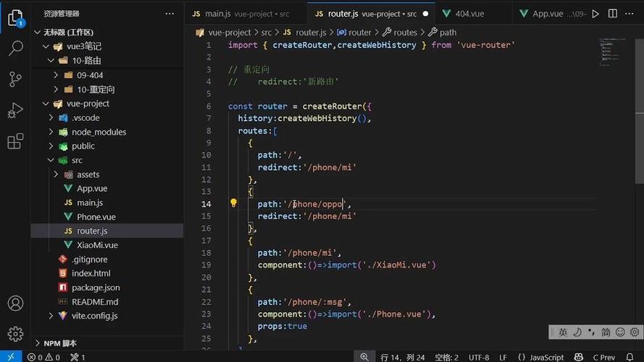Click the split editor icon

(614, 14)
